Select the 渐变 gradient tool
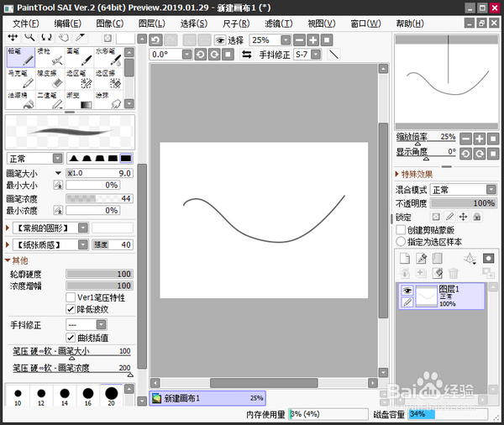This screenshot has width=504, height=425. [79, 100]
